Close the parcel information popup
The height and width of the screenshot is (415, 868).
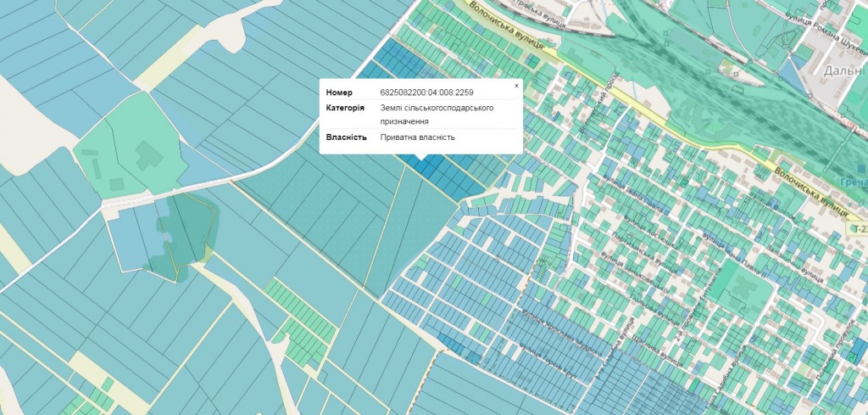point(516,86)
